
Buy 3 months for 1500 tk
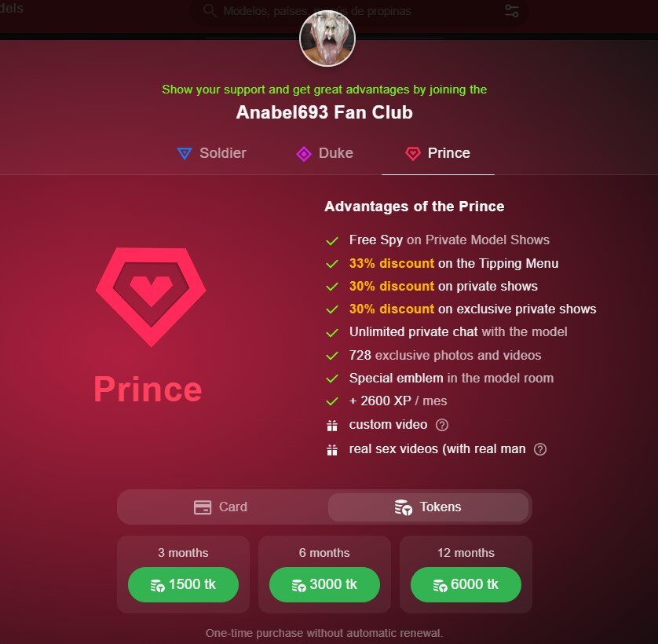183,584
